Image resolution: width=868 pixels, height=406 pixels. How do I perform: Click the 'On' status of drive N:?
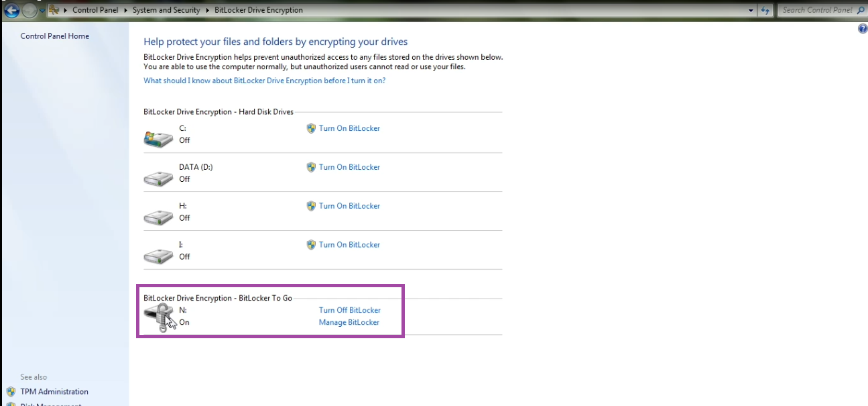(184, 322)
